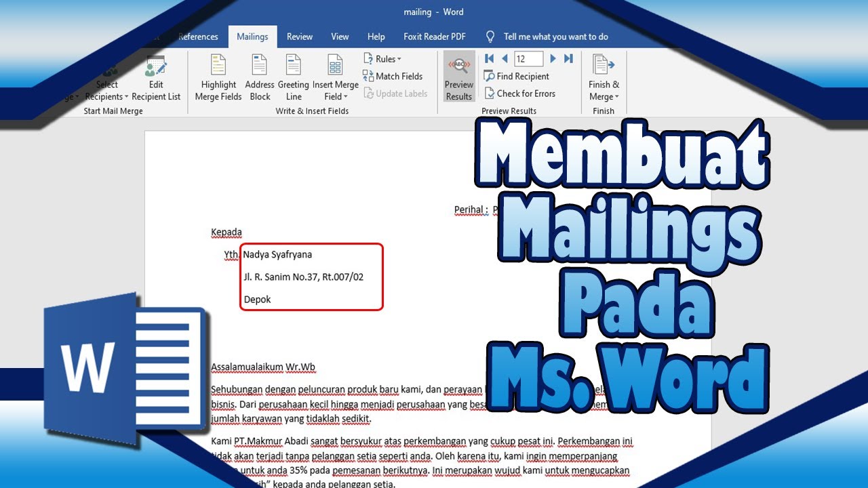Go to the last record
868x488 pixels.
[x=568, y=59]
